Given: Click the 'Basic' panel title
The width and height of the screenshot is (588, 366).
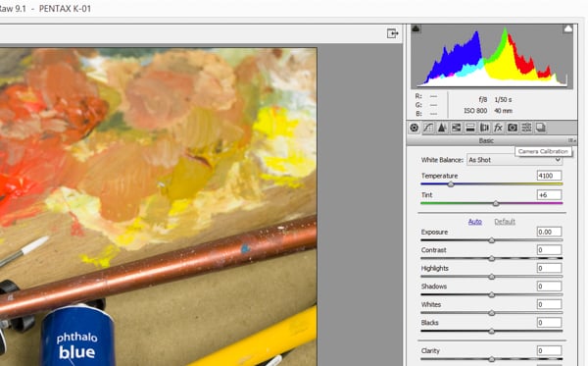Looking at the screenshot, I should (x=486, y=140).
